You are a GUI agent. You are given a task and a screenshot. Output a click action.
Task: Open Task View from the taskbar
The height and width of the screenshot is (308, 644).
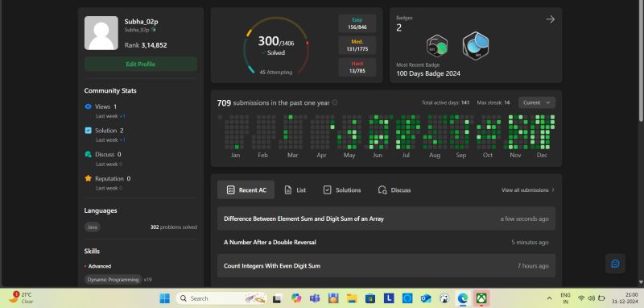[277, 298]
